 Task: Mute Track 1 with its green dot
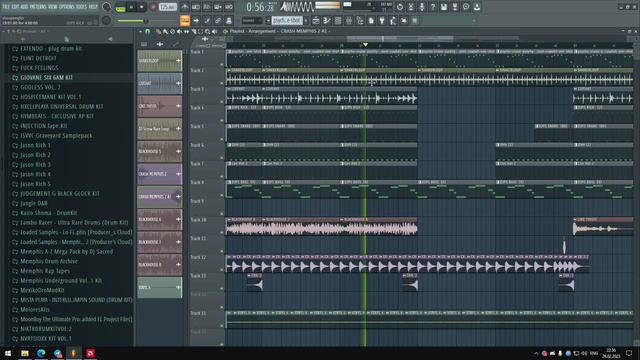point(222,64)
